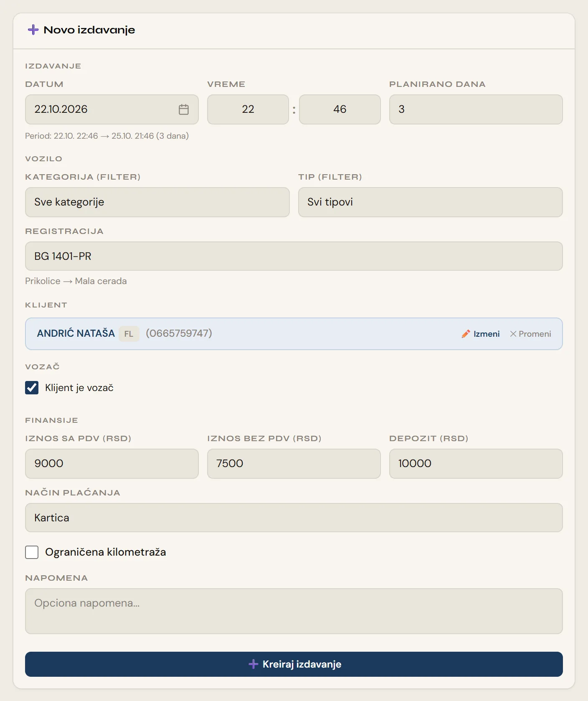
Task: Click the client name ANDRIĆ NATAŠA
Action: 76,333
